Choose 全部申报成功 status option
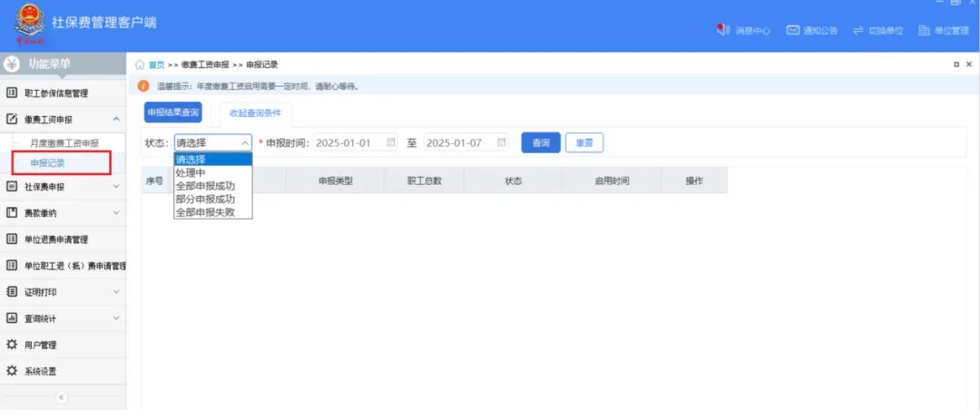The image size is (980, 419). [205, 185]
